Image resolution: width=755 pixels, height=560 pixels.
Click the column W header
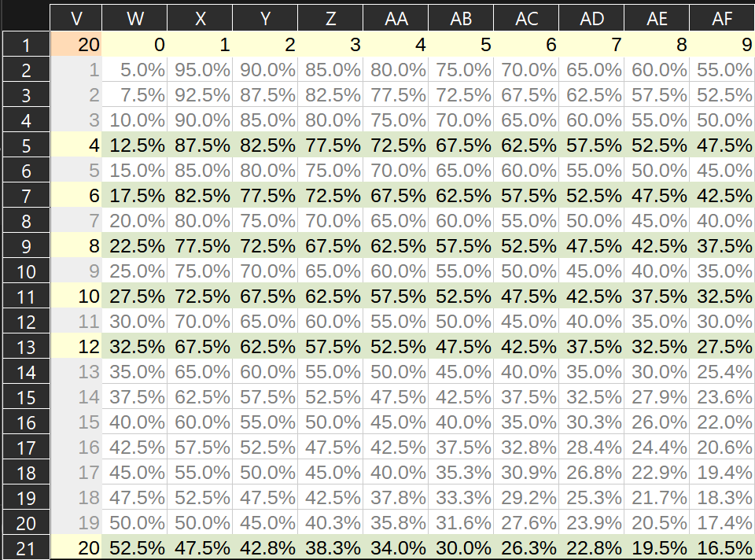tap(134, 20)
